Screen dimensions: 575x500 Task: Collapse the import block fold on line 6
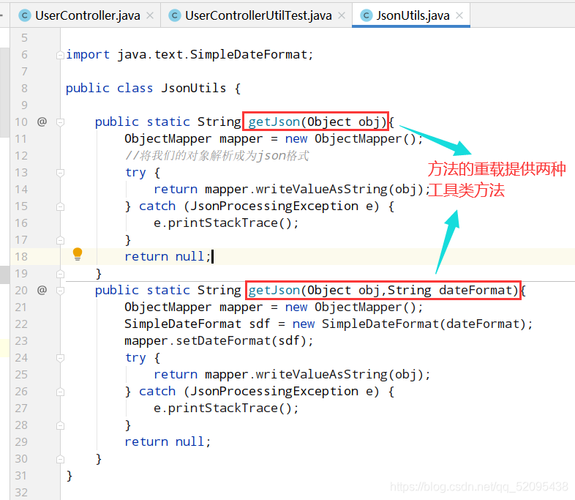click(x=60, y=55)
